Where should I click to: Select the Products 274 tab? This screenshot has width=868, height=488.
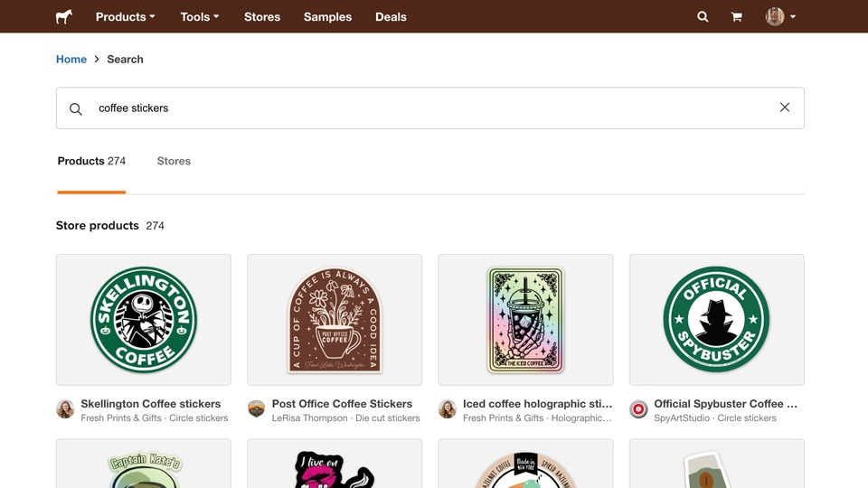(91, 161)
